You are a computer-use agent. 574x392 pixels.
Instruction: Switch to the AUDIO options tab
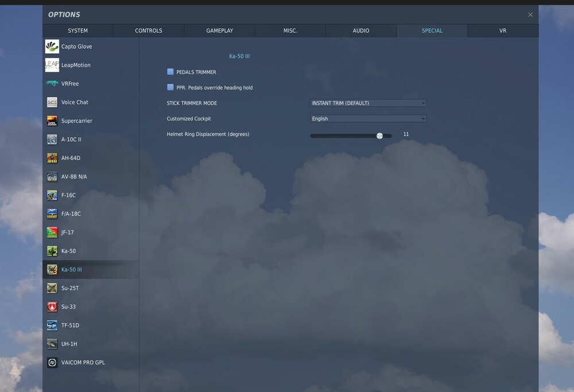pos(361,30)
